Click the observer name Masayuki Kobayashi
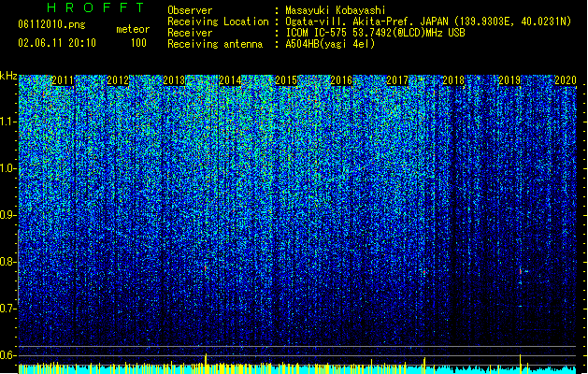The width and height of the screenshot is (588, 374). [x=336, y=10]
